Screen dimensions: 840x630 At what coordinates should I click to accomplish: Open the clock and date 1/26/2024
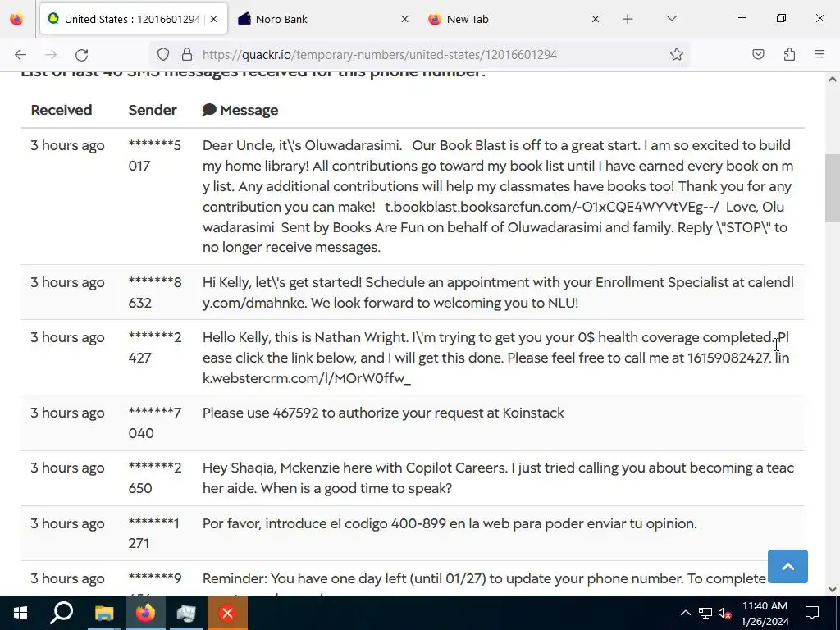point(765,614)
